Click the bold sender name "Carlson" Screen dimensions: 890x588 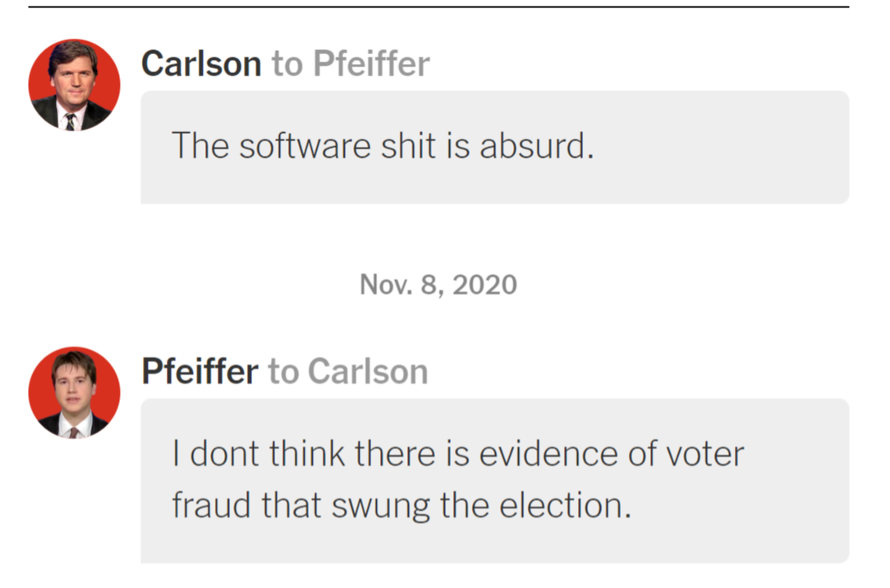(201, 63)
